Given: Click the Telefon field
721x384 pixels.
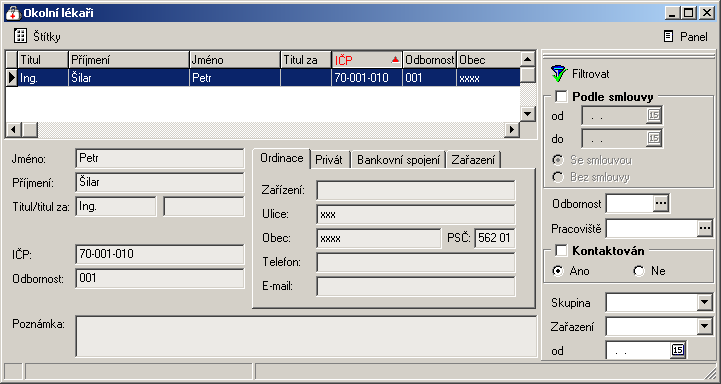Looking at the screenshot, I should (416, 262).
